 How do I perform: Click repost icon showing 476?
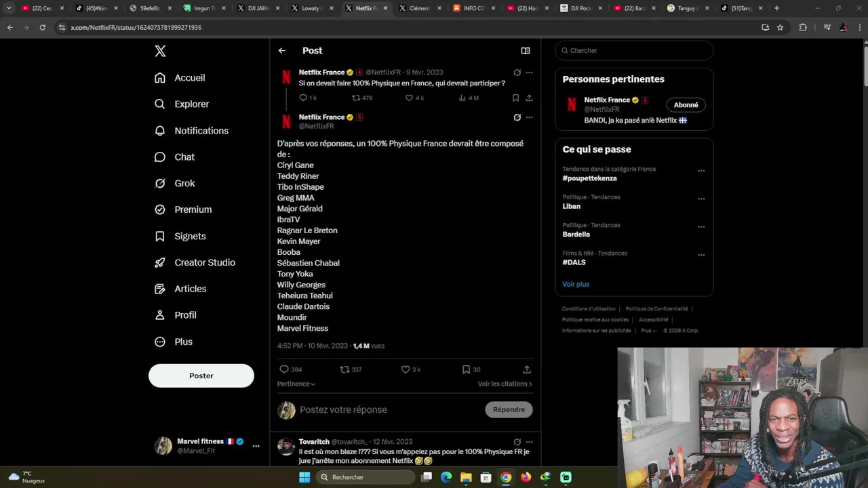(356, 98)
